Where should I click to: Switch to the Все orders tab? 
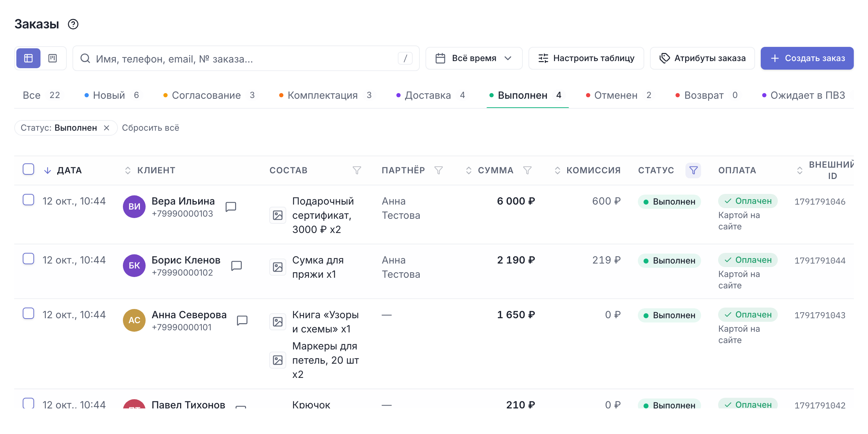click(42, 95)
